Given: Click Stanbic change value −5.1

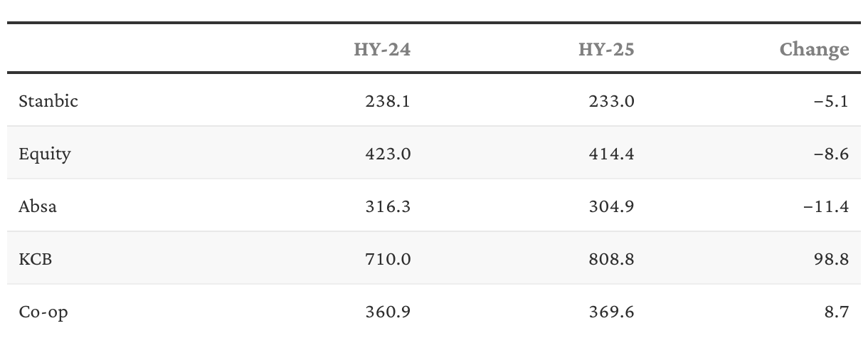Looking at the screenshot, I should tap(831, 101).
